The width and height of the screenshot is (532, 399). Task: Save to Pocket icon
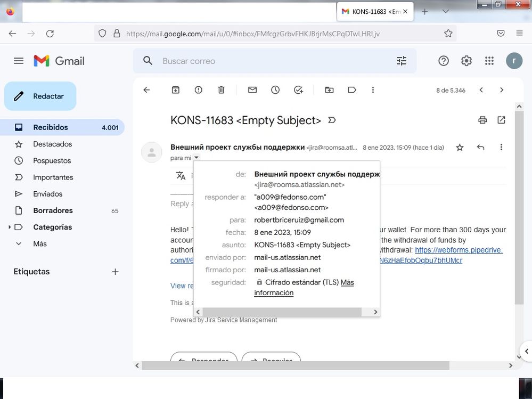501,33
